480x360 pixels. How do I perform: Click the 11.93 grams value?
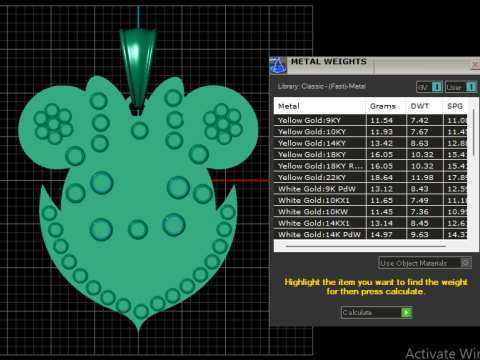(381, 132)
